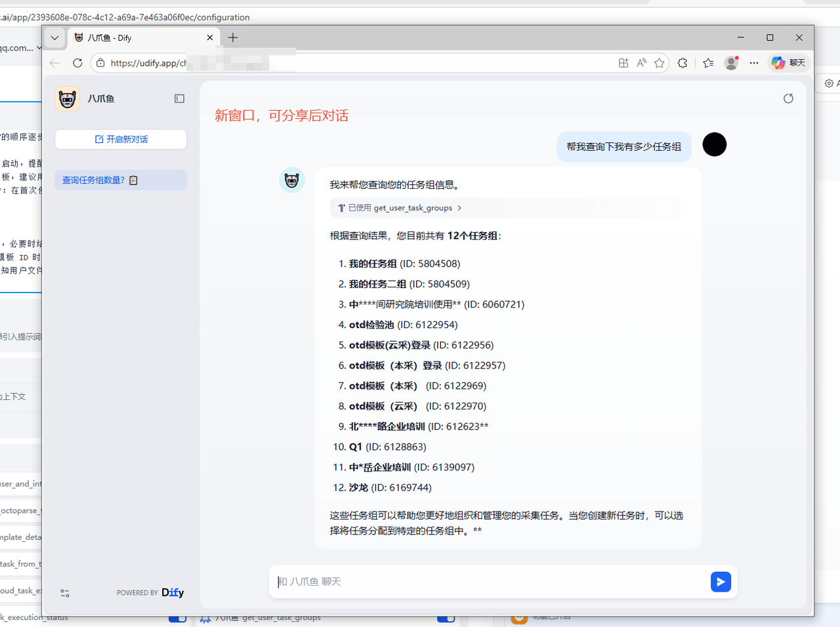Close the 八爪鱼 - Dify tab
840x627 pixels.
pyautogui.click(x=210, y=38)
